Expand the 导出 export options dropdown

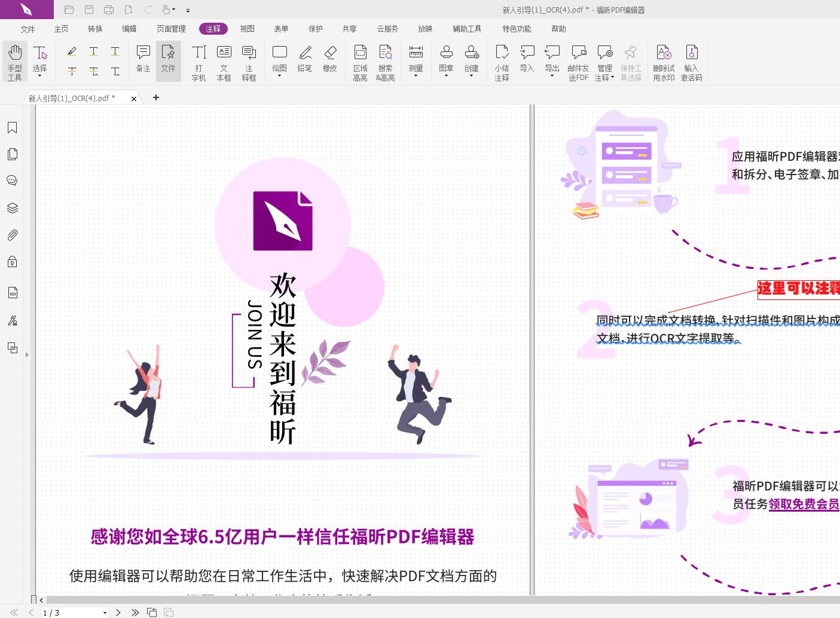pyautogui.click(x=551, y=75)
